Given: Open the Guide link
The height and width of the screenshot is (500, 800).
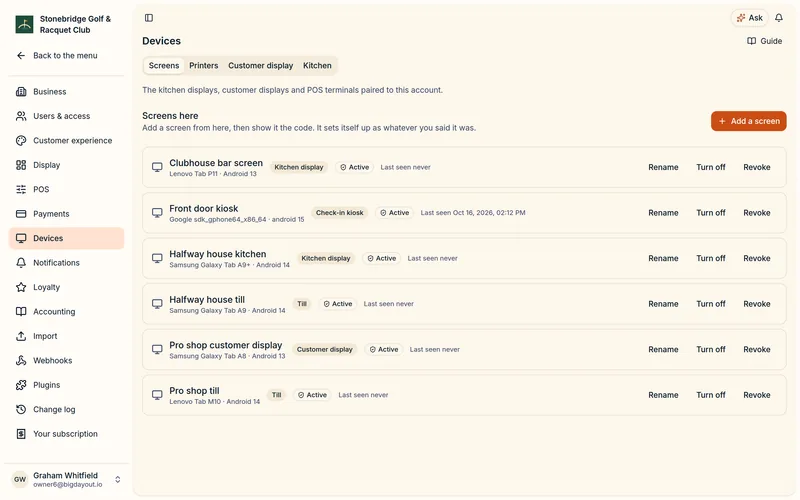Looking at the screenshot, I should click(x=764, y=41).
